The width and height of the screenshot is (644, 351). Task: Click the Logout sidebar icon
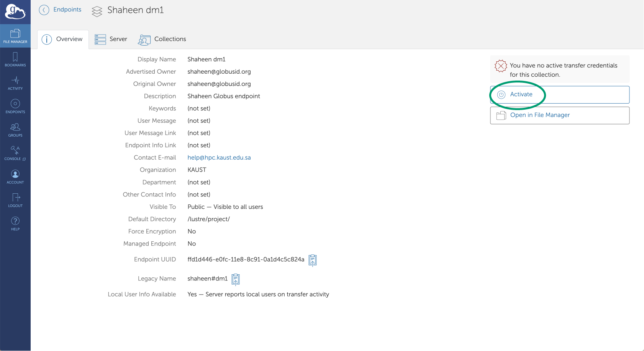click(x=15, y=200)
